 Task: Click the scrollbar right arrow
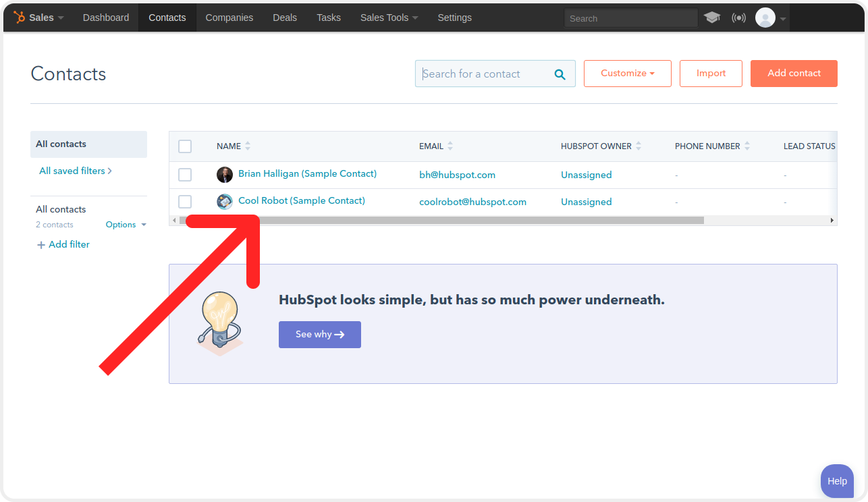click(x=832, y=221)
